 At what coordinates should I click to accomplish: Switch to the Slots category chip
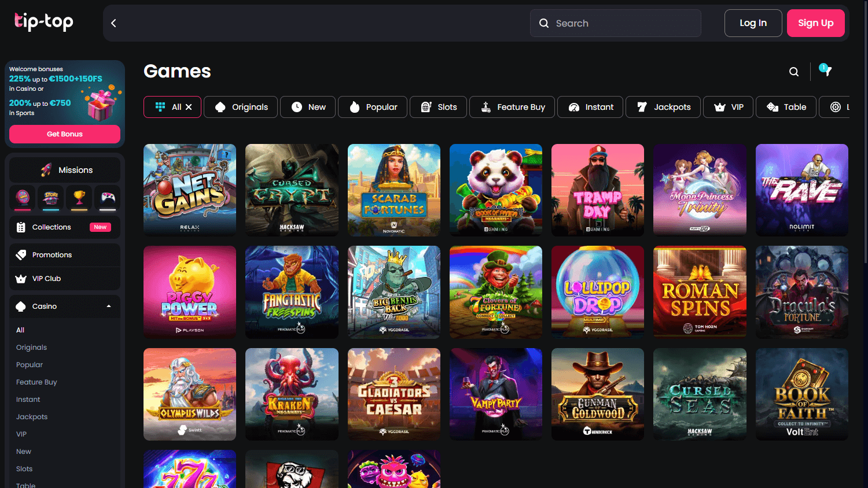[x=438, y=106]
